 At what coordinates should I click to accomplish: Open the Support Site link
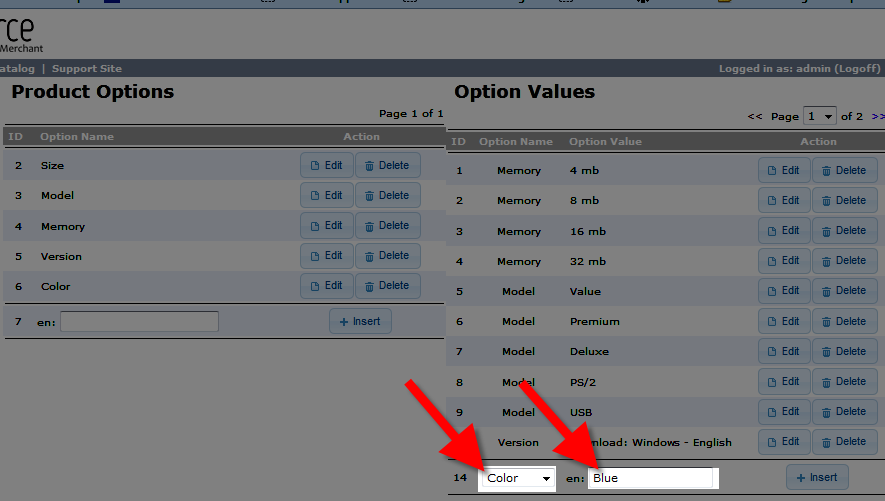87,69
